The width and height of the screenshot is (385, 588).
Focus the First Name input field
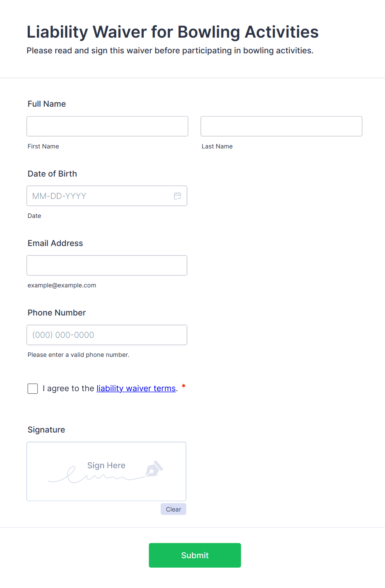click(107, 127)
